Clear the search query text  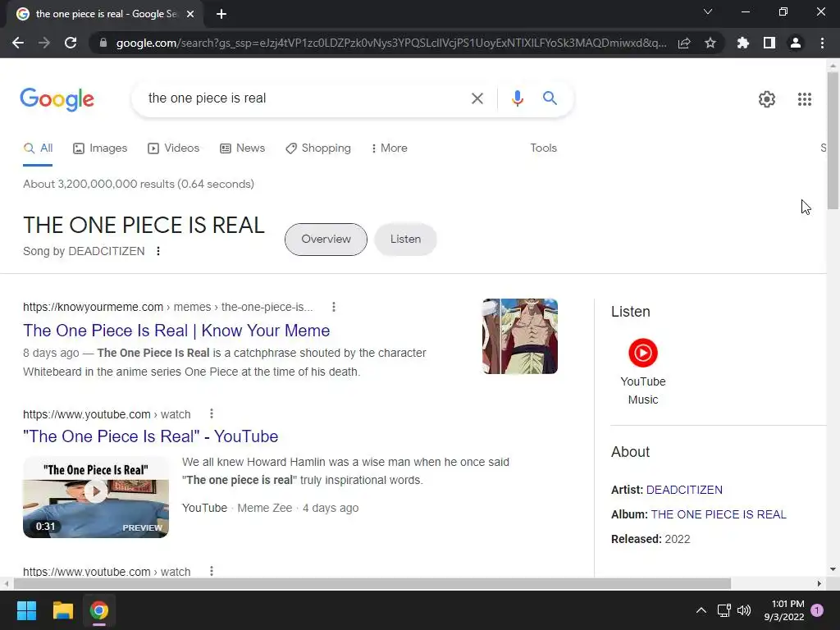tap(477, 98)
